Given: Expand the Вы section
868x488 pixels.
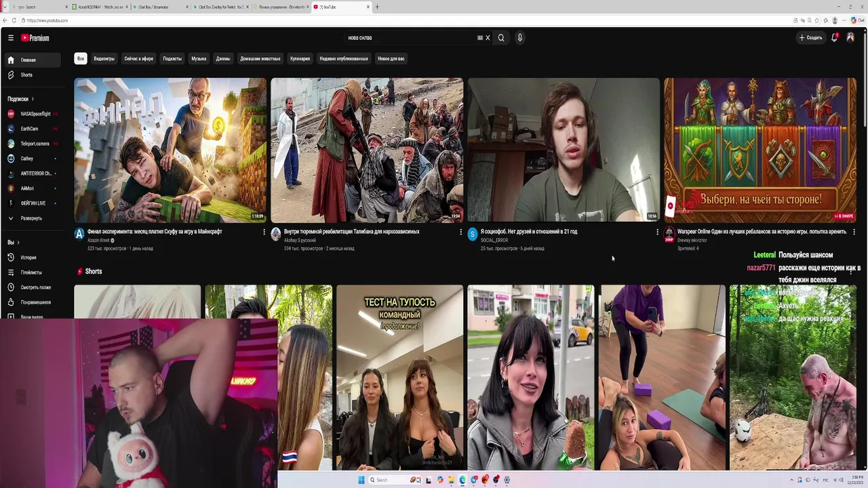Looking at the screenshot, I should 14,243.
